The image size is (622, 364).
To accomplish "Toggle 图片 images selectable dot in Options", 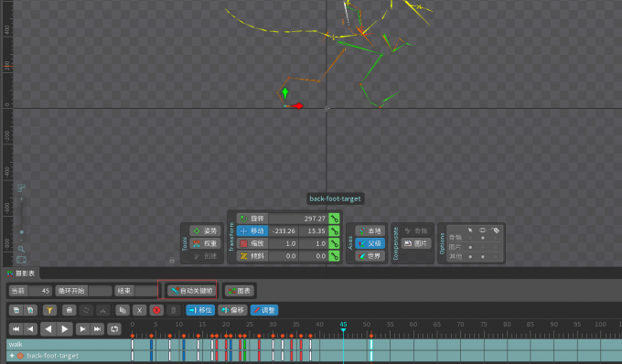I will coord(470,247).
